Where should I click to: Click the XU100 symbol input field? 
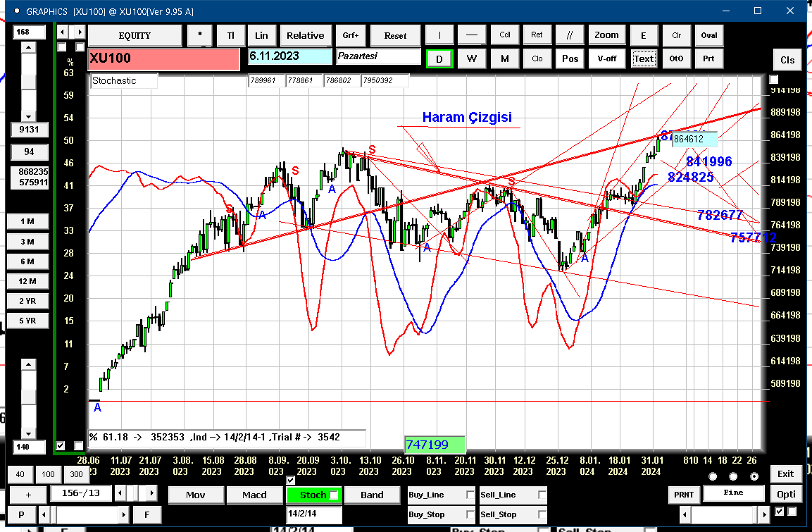[163, 58]
